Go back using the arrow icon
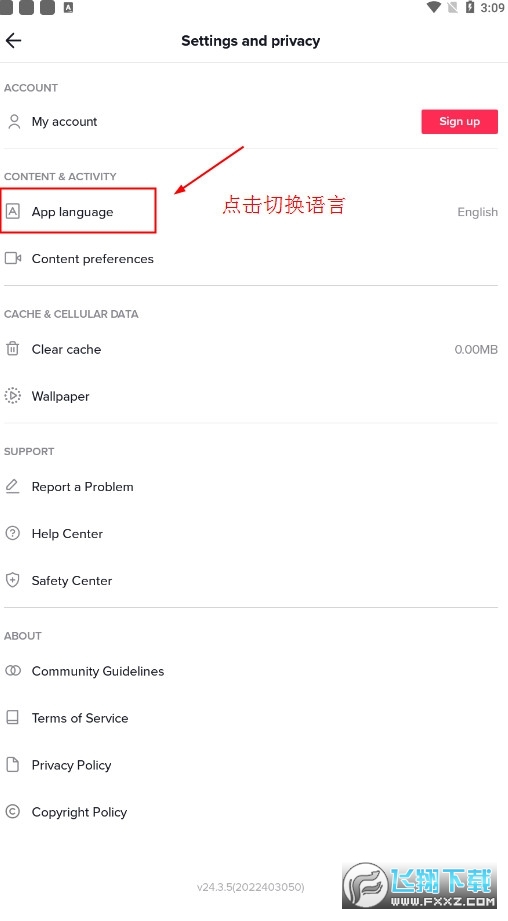Image resolution: width=508 pixels, height=921 pixels. tap(14, 40)
